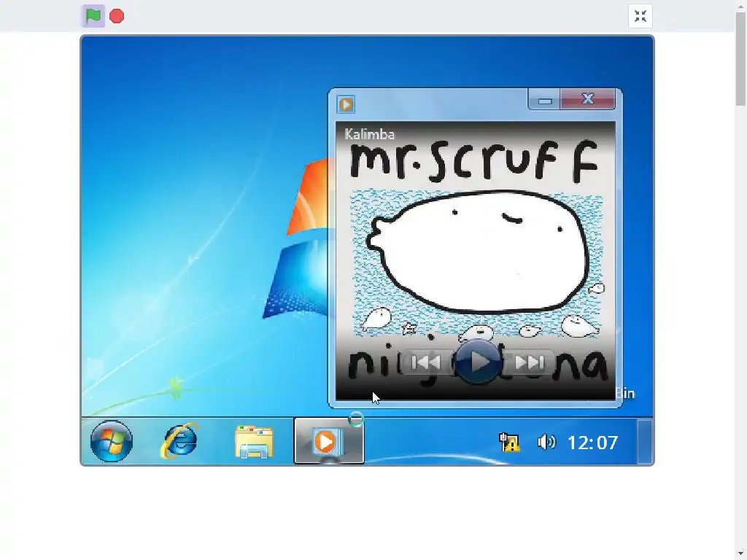Close the Media Player window

click(x=588, y=99)
